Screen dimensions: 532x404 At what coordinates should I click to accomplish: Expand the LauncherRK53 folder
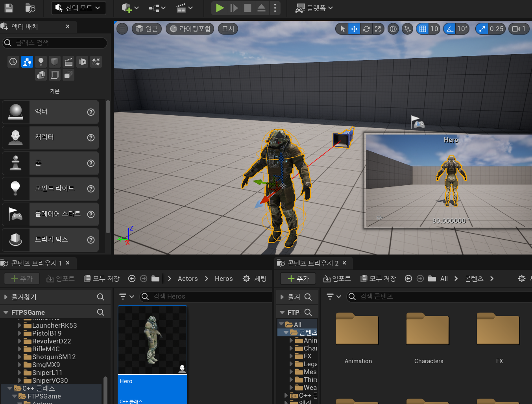20,325
